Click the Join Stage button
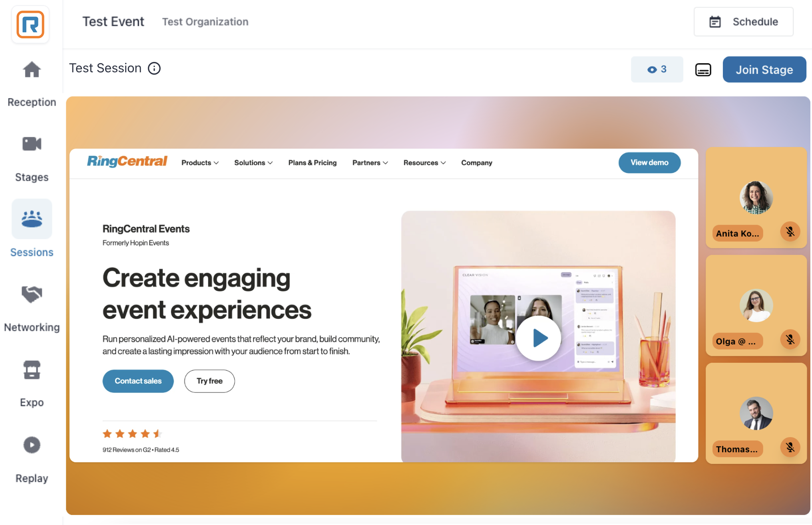The image size is (812, 525). click(x=764, y=70)
